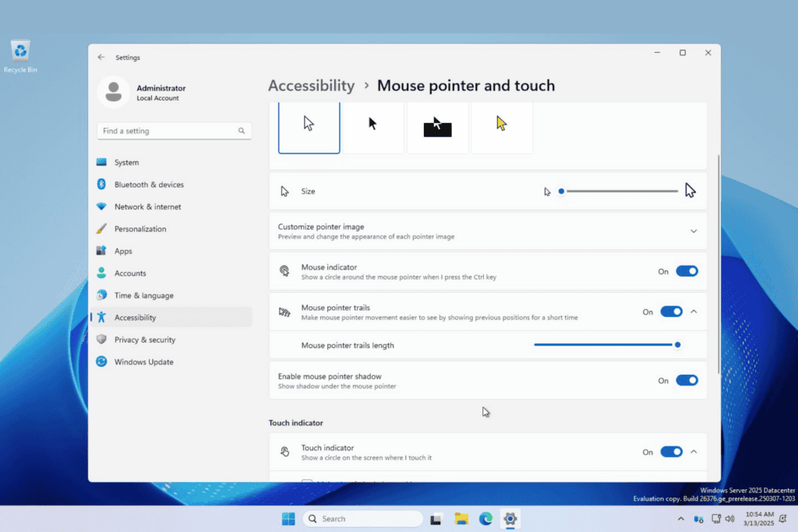This screenshot has height=532, width=798.
Task: Adjust the Mouse pointer trails length slider
Action: [x=676, y=344]
